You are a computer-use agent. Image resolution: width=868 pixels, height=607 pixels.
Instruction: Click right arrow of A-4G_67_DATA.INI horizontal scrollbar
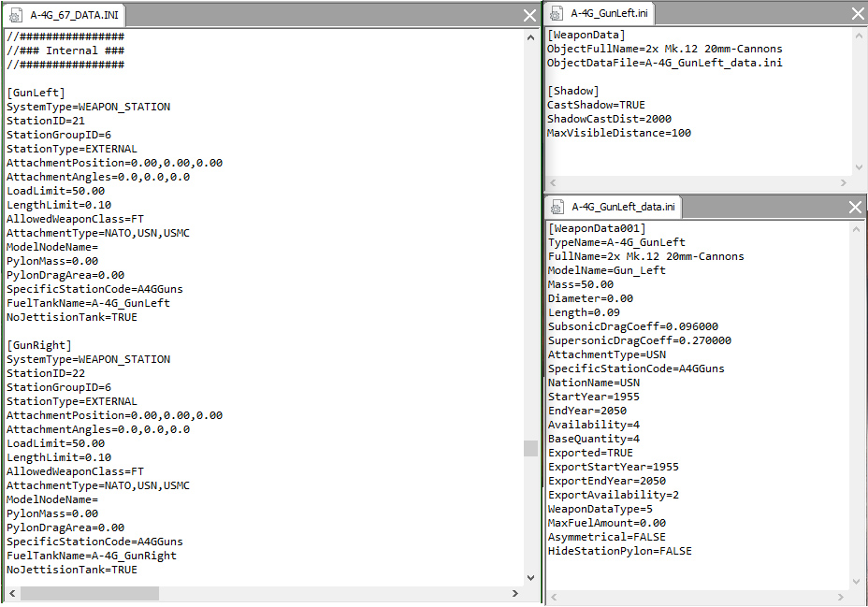(515, 593)
